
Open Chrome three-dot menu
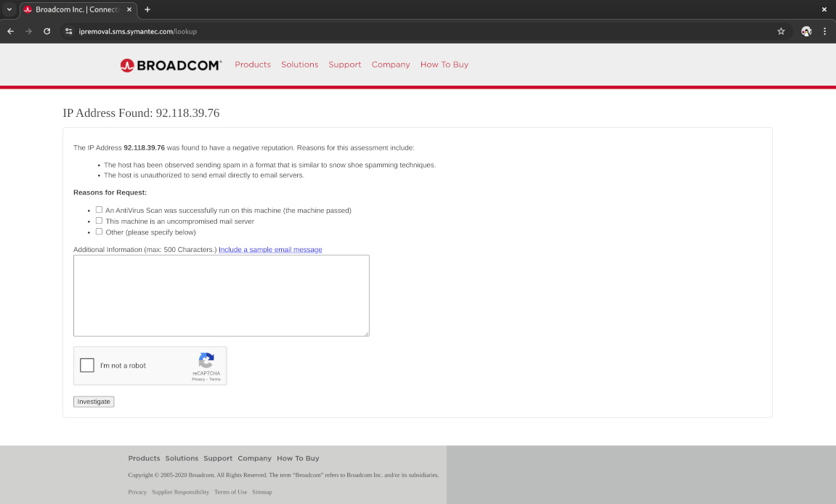pos(825,31)
